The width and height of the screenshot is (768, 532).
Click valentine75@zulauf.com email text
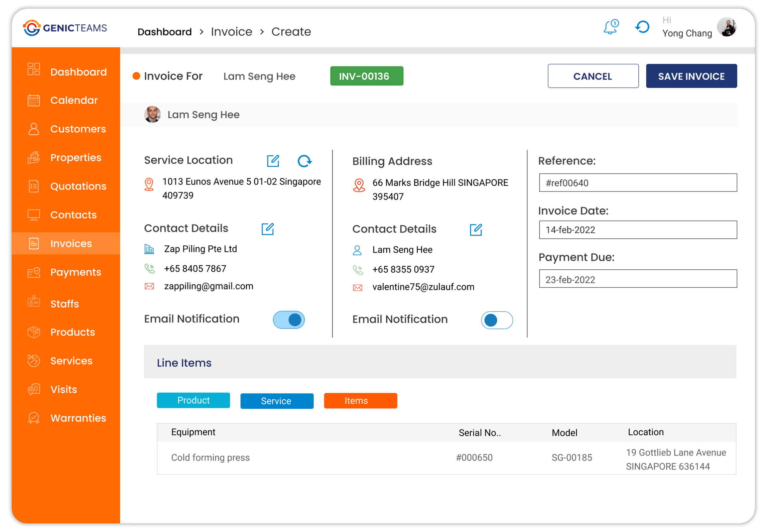[423, 287]
